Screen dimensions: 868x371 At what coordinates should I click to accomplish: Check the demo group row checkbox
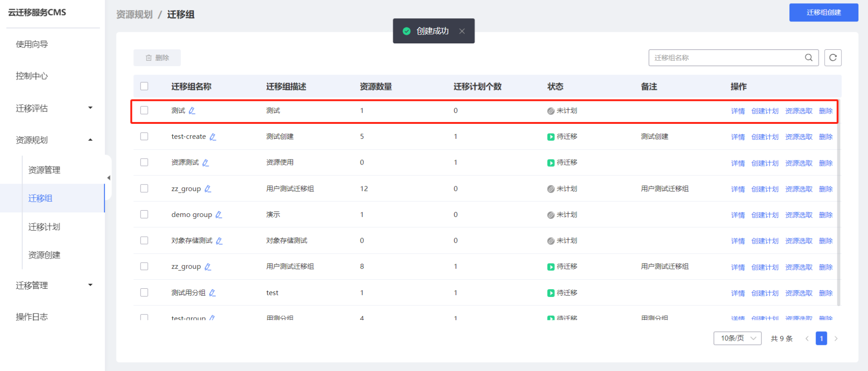click(x=144, y=214)
